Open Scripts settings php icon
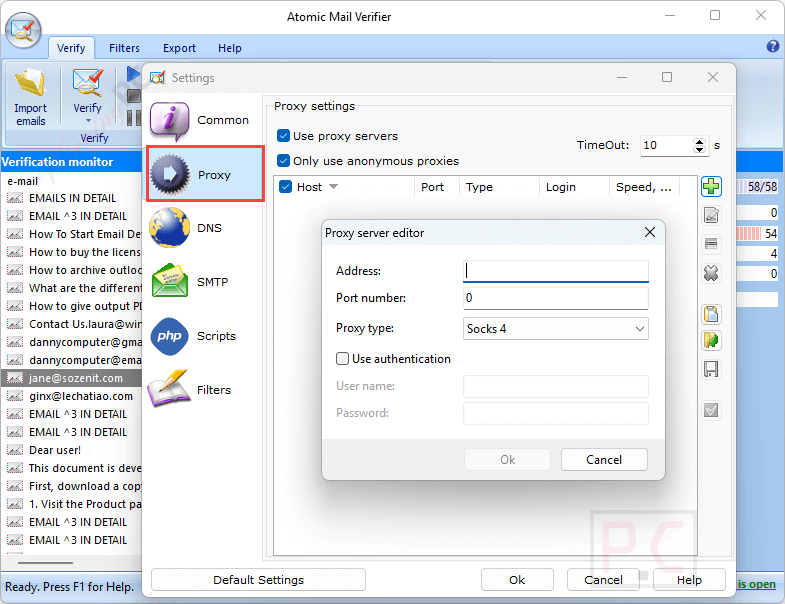The height and width of the screenshot is (604, 785). pyautogui.click(x=170, y=336)
